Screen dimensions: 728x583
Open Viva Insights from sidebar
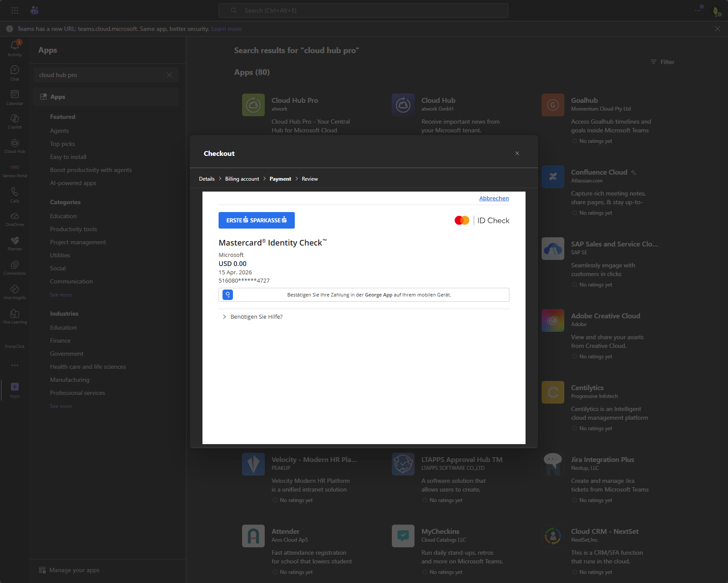pos(15,292)
